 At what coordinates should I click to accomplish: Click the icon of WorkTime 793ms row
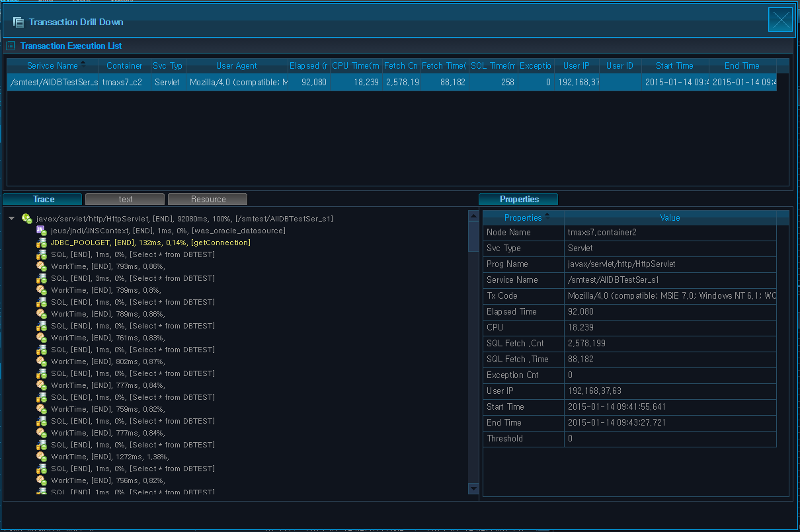pyautogui.click(x=41, y=266)
